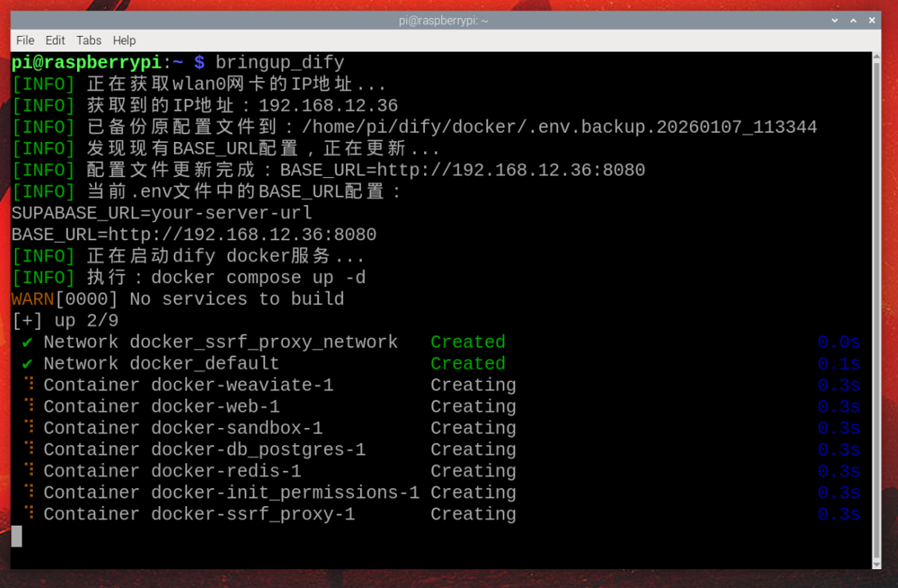This screenshot has height=588, width=898.
Task: Click the scrollbar down arrow
Action: click(876, 564)
